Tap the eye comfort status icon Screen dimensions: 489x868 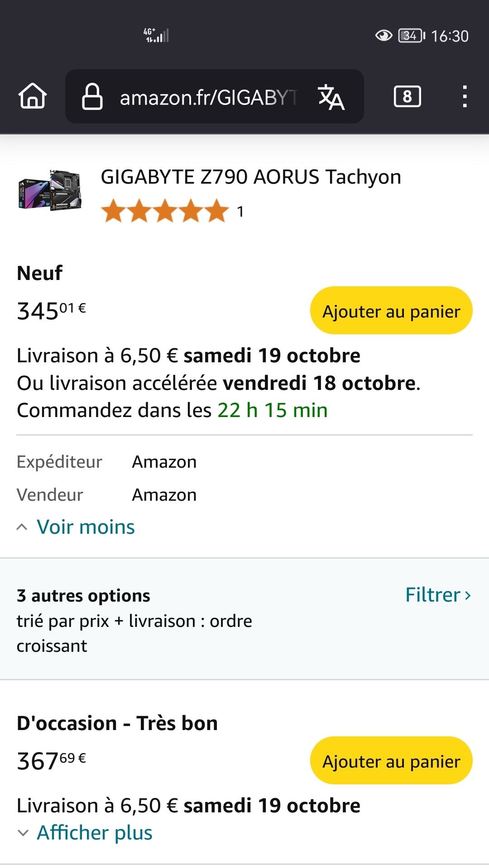click(x=384, y=35)
